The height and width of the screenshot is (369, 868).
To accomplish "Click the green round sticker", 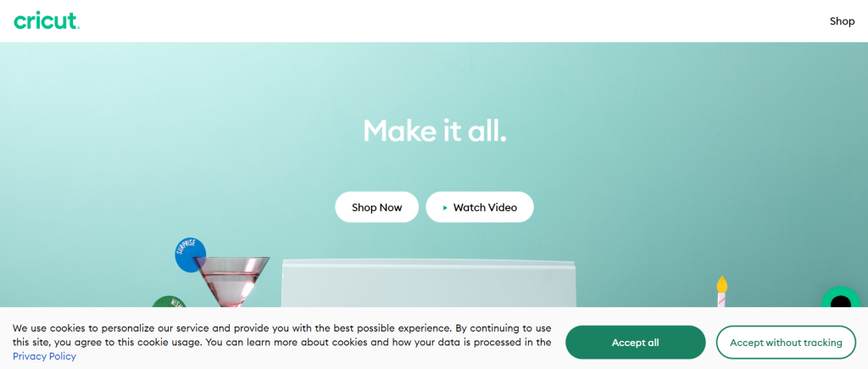I will coord(167,302).
